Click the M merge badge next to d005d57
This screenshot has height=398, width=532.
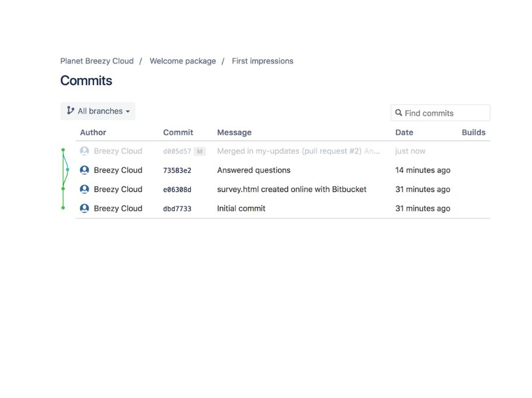pyautogui.click(x=199, y=151)
